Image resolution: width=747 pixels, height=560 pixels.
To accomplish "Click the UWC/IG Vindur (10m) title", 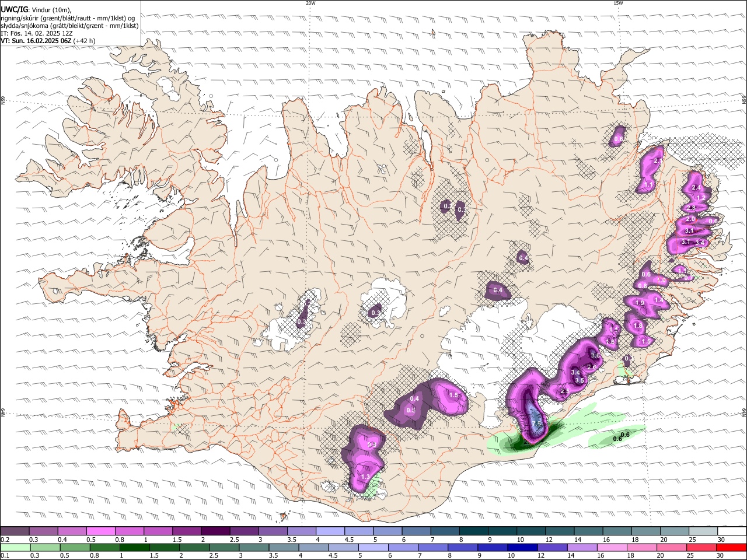I will (x=36, y=10).
